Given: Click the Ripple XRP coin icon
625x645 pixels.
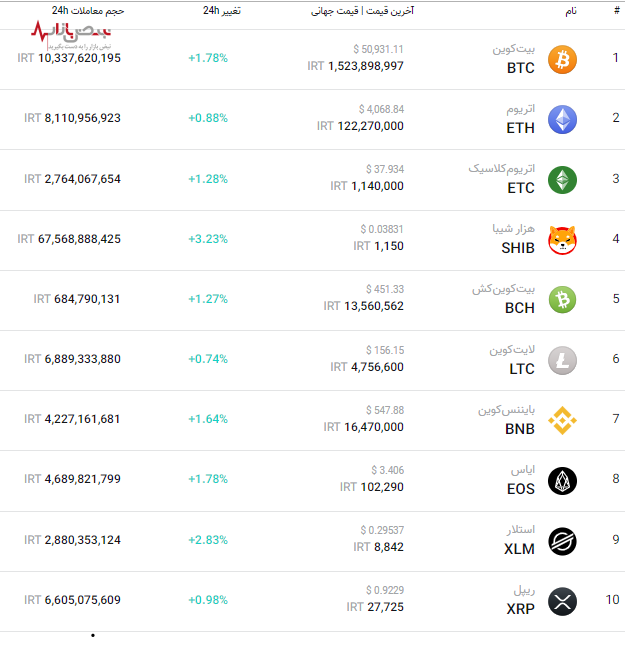Looking at the screenshot, I should 562,601.
